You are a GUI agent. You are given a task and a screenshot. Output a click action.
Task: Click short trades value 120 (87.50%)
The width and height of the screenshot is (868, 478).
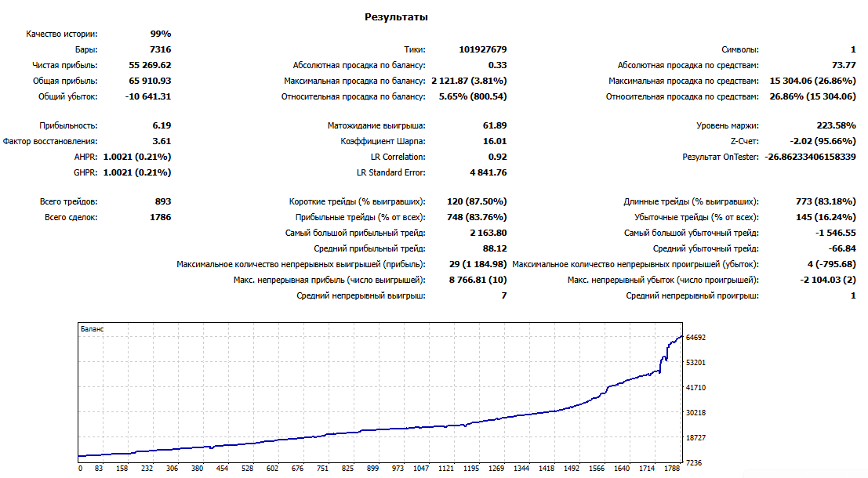[477, 201]
